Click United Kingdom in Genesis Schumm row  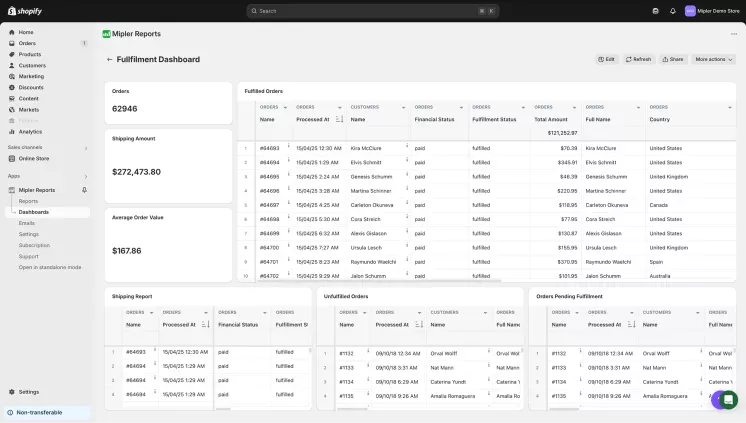point(668,177)
